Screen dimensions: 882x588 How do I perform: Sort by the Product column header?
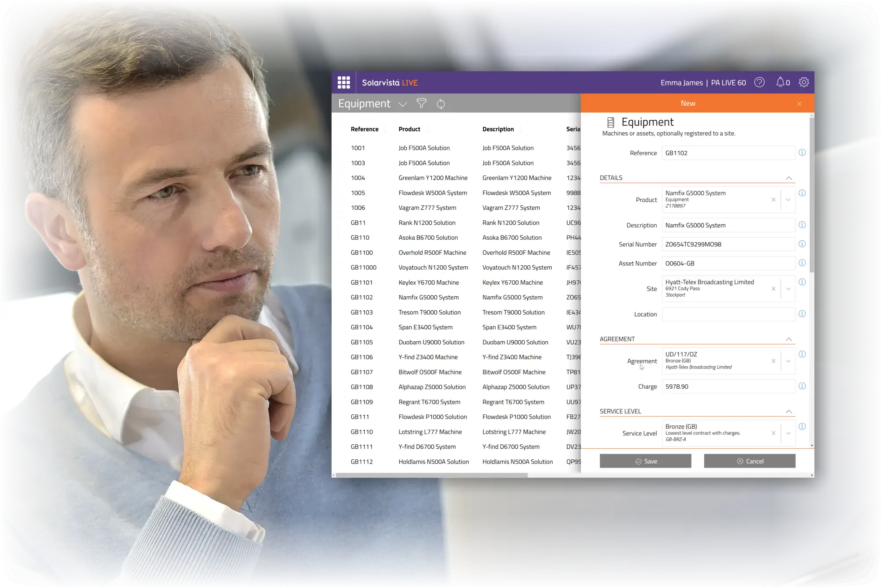409,129
